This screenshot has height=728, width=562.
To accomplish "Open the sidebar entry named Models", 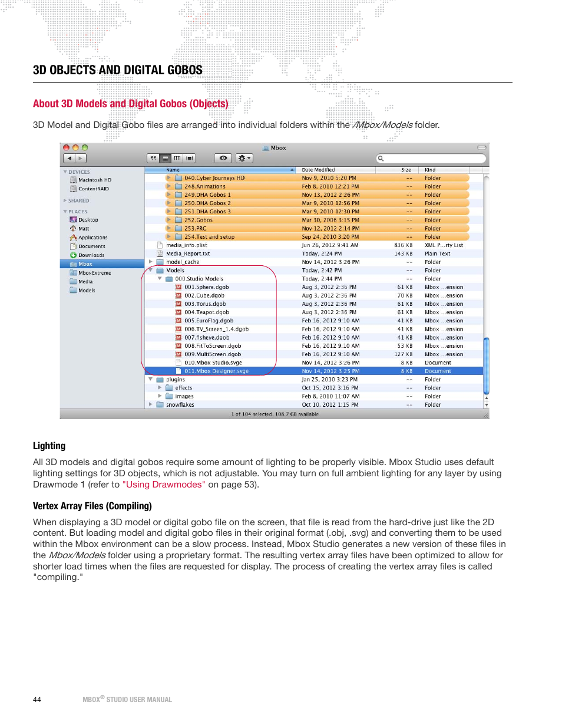I will click(82, 291).
